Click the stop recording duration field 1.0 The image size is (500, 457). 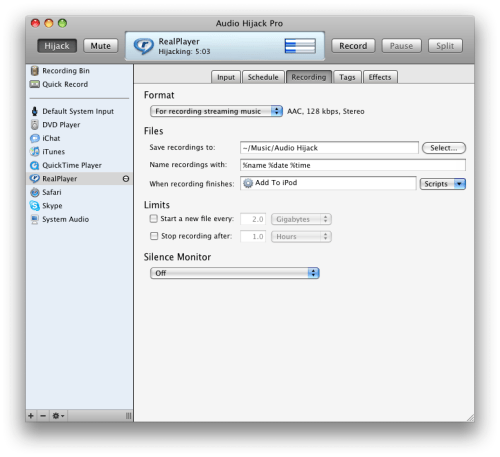tap(253, 237)
